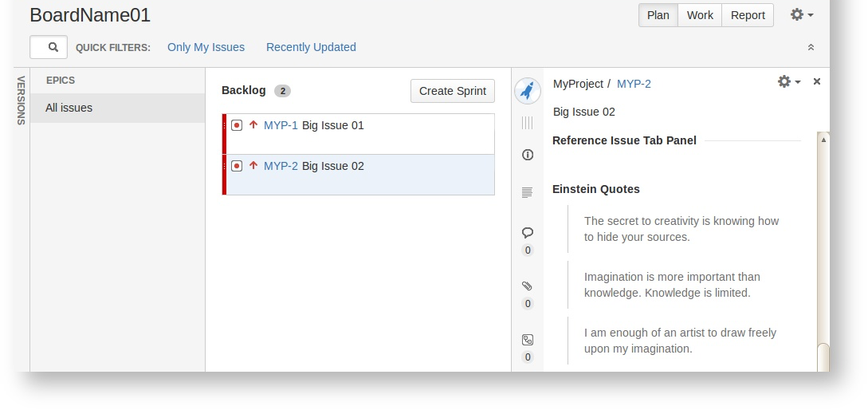Viewport: 868px width, 410px height.
Task: Show the description tab in issue panel
Action: [527, 192]
